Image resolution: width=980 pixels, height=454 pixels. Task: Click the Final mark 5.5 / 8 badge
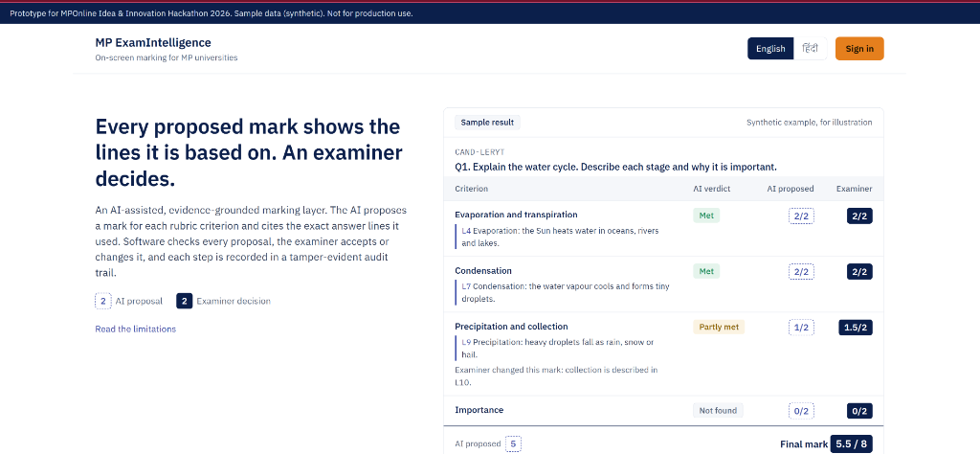click(851, 444)
